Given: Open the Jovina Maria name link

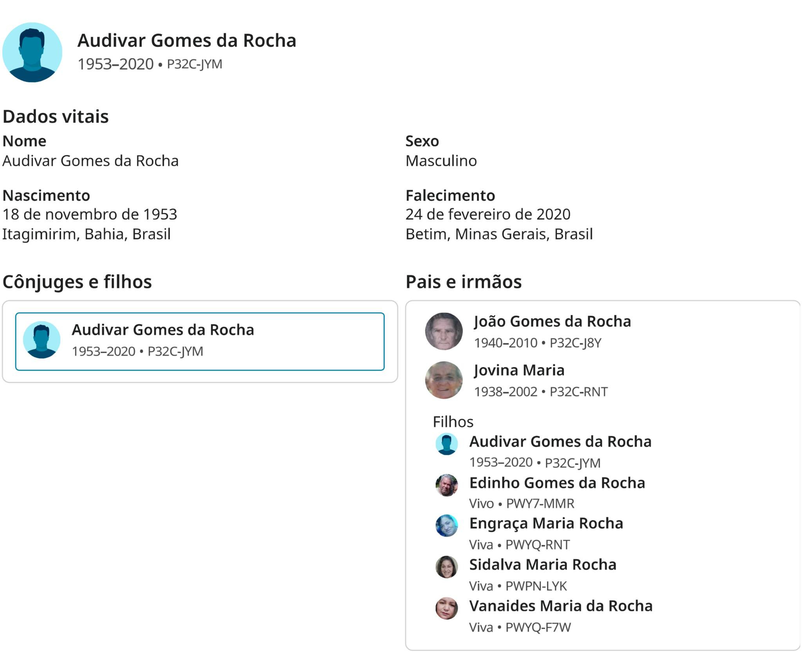Looking at the screenshot, I should click(x=519, y=370).
